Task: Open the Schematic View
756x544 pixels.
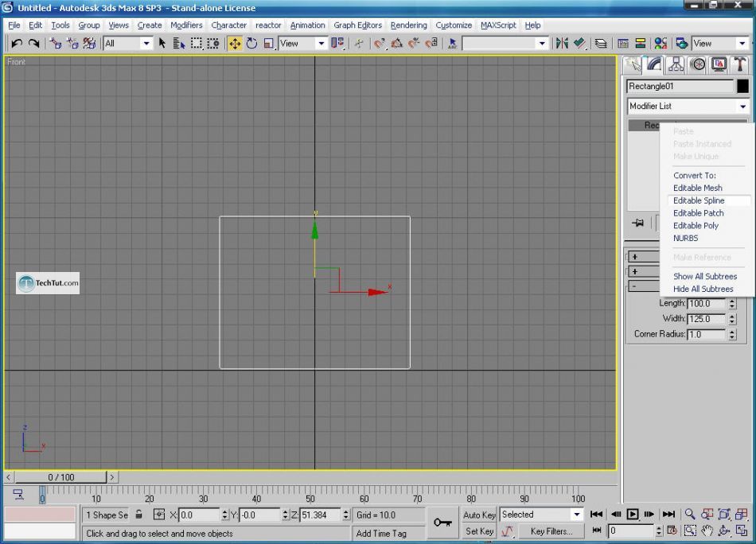Action: coord(641,44)
